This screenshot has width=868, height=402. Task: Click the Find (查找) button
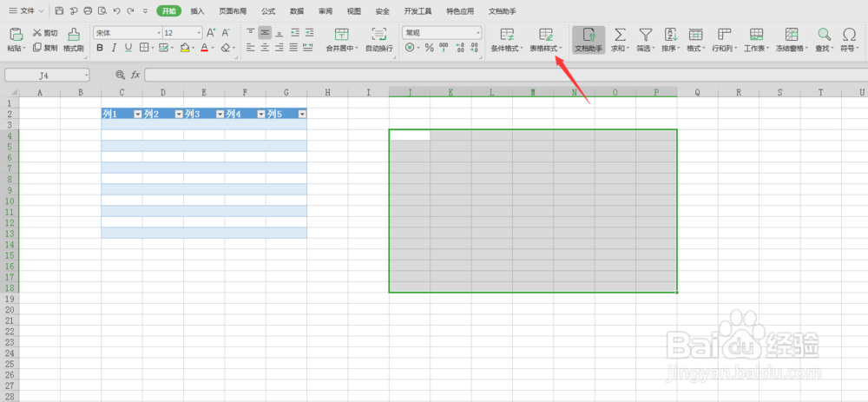coord(825,40)
